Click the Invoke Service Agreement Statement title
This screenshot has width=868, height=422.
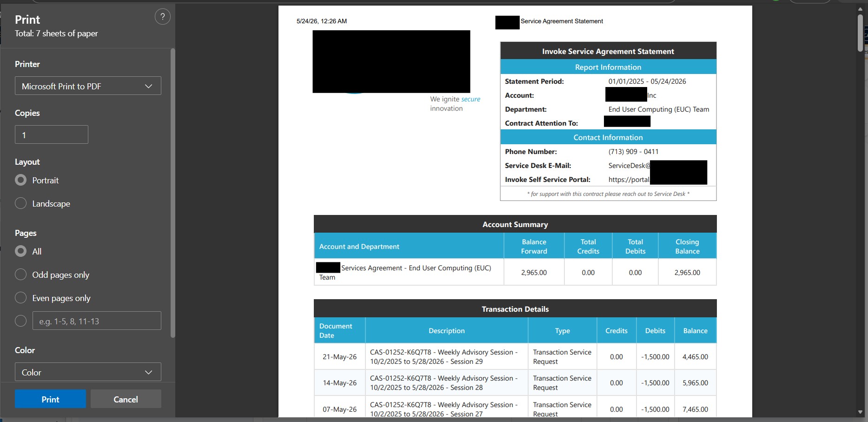tap(608, 51)
